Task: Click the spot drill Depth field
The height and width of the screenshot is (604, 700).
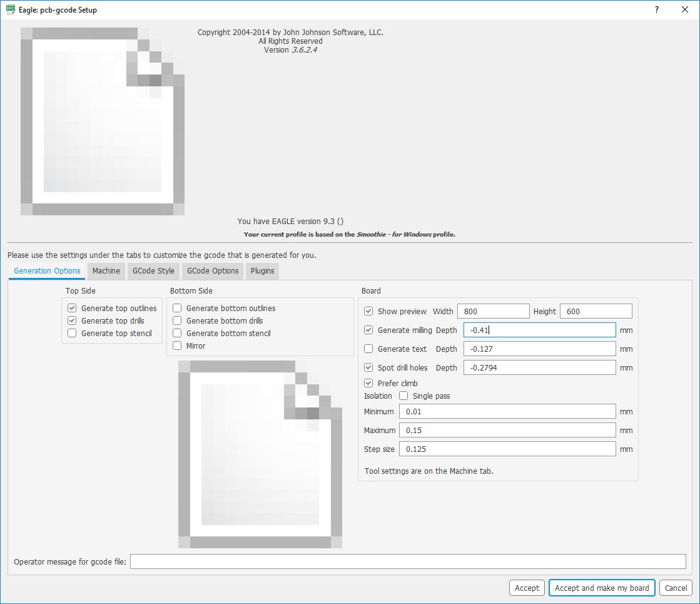Action: [540, 367]
